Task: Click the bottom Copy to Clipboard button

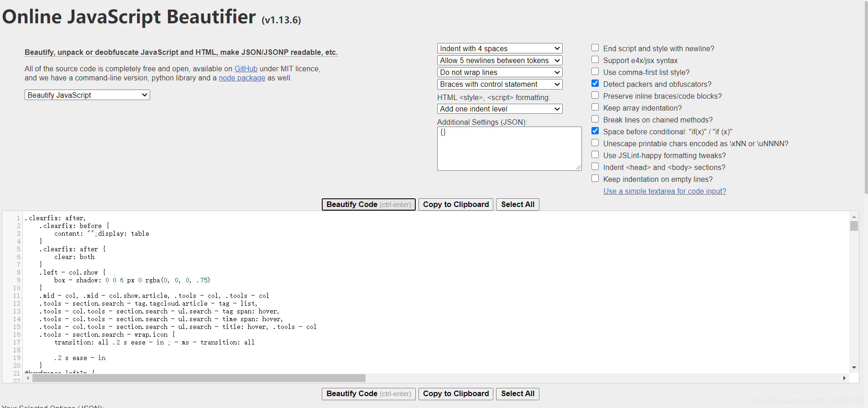Action: (456, 394)
